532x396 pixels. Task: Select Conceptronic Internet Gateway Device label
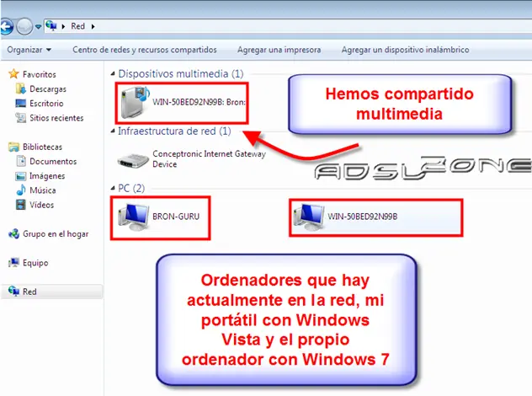click(x=209, y=159)
